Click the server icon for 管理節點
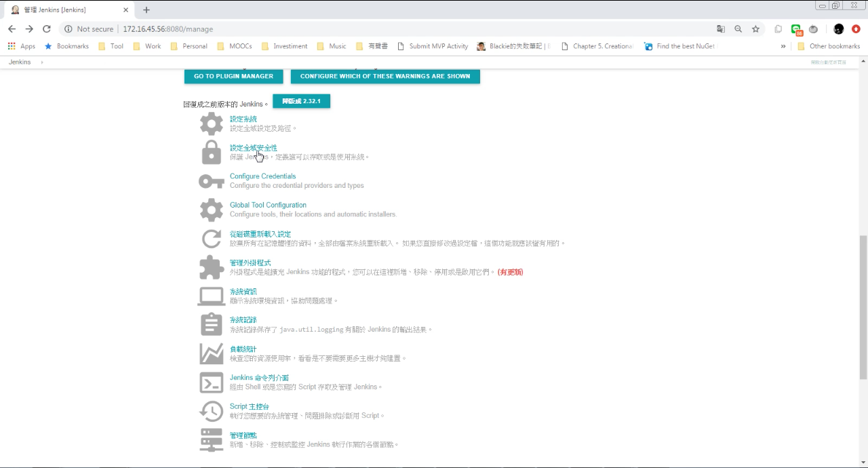The width and height of the screenshot is (868, 468). pos(212,440)
